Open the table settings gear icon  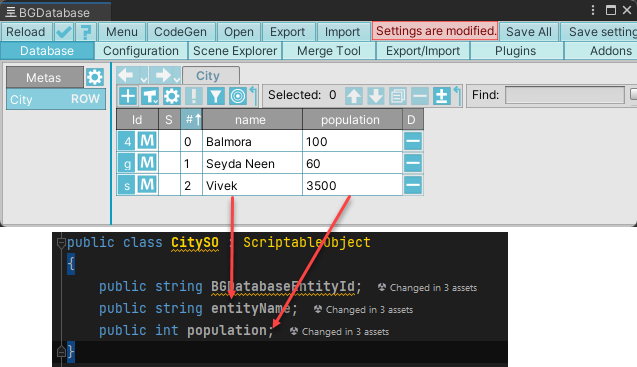click(171, 96)
